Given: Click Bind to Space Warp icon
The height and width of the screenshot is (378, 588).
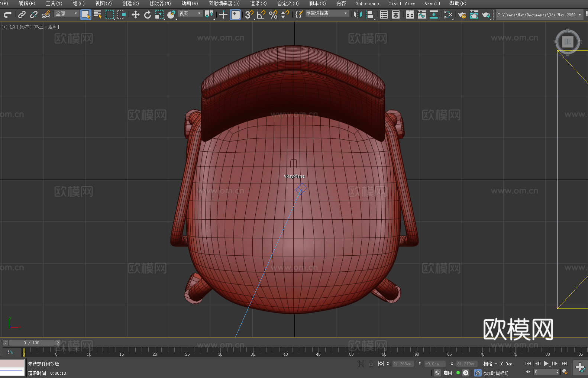Looking at the screenshot, I should pos(46,14).
